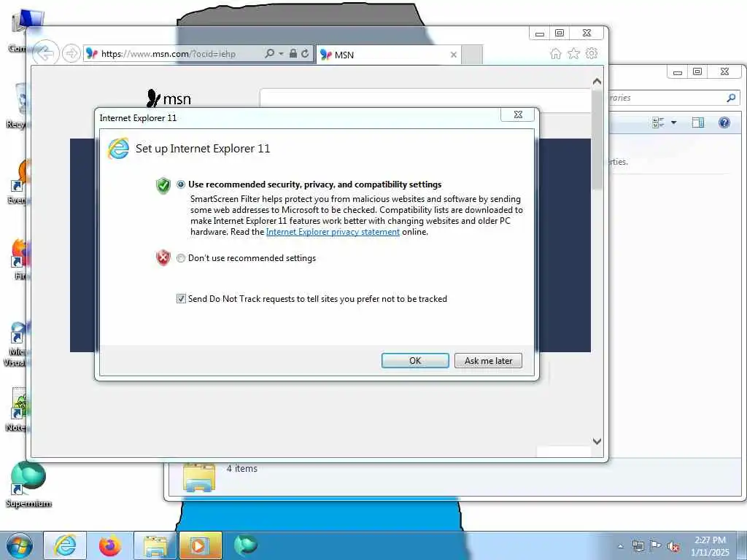The width and height of the screenshot is (747, 560).
Task: Select Don't use recommended settings radio
Action: tap(181, 258)
